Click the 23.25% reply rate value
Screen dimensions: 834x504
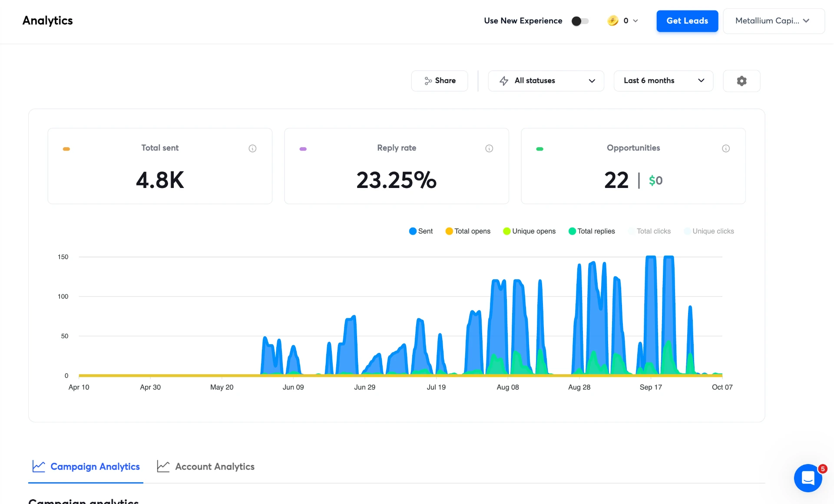pos(397,180)
